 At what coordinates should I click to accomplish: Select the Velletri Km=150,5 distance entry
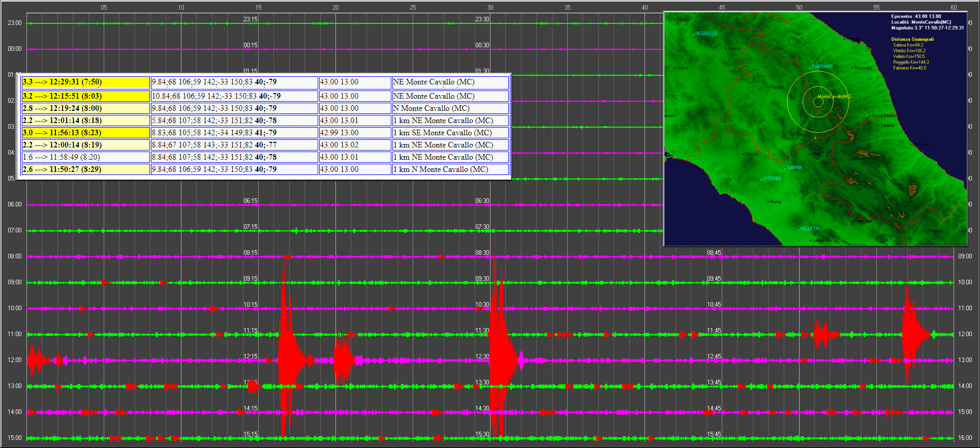pyautogui.click(x=909, y=56)
